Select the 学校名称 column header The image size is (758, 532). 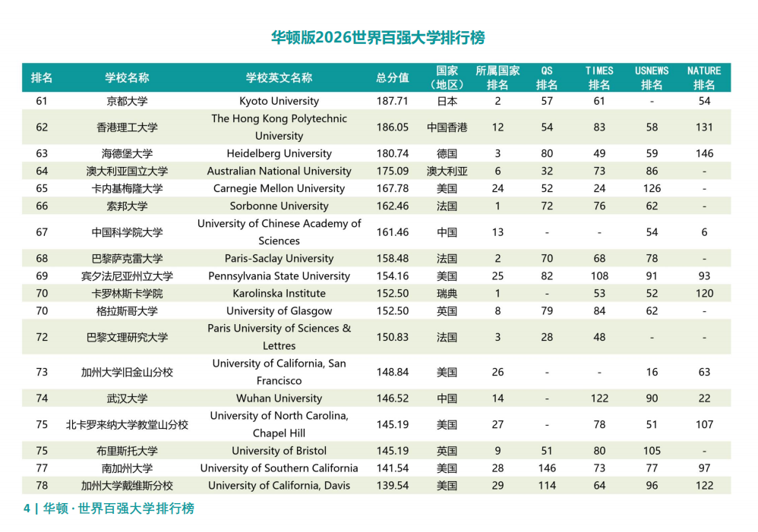[127, 77]
